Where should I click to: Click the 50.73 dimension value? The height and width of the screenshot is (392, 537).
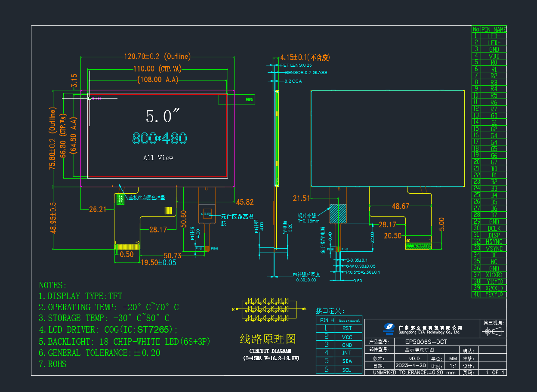click(172, 256)
